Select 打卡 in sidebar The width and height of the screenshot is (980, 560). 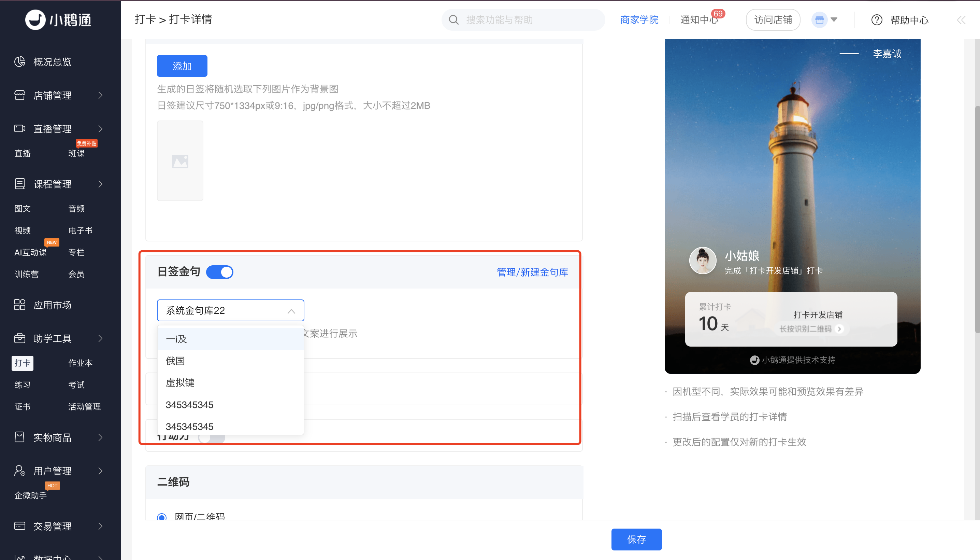[x=23, y=363]
